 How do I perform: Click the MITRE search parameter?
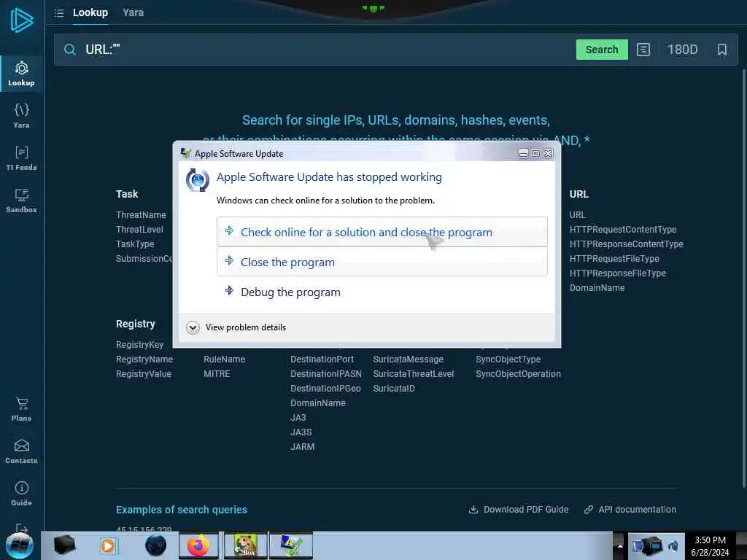217,374
